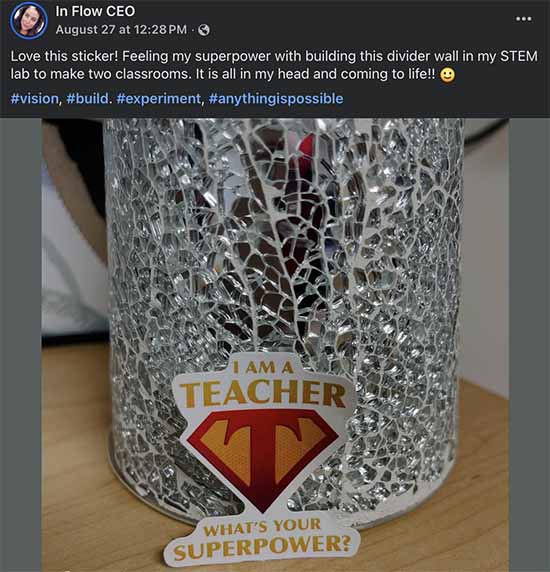Click the I AM A text on sticker
The height and width of the screenshot is (572, 550).
click(x=263, y=367)
